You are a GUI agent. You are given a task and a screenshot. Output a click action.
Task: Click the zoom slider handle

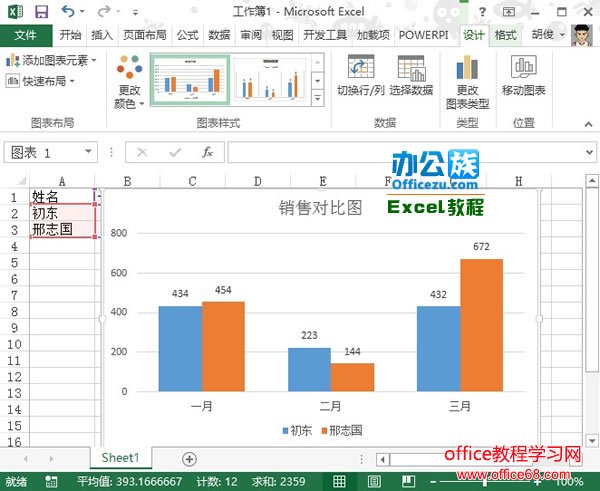tap(484, 481)
